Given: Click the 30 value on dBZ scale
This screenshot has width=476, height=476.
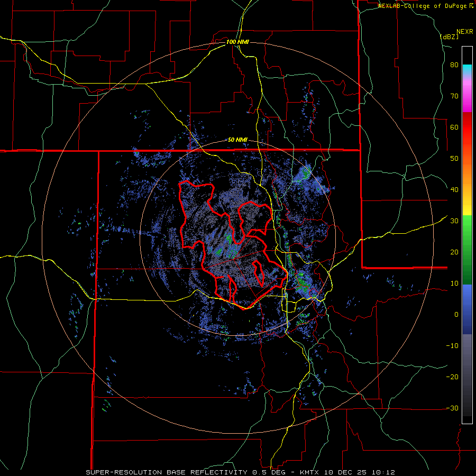Looking at the screenshot, I should click(x=454, y=221).
